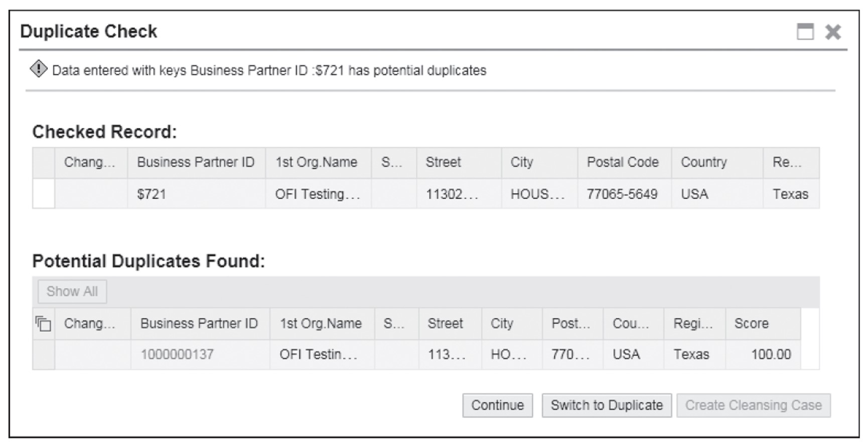Image resolution: width=868 pixels, height=447 pixels.
Task: Select the row selector of the checked record
Action: point(43,194)
